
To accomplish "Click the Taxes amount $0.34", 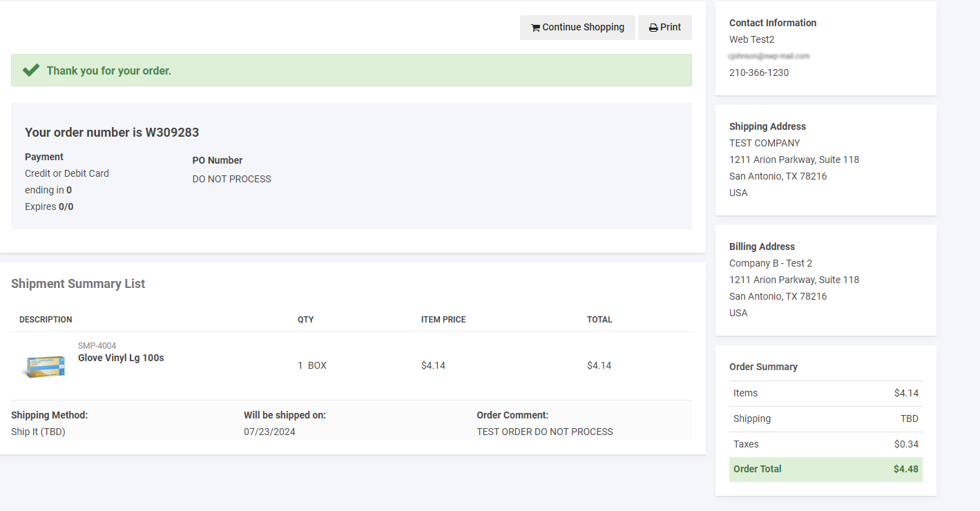I will click(906, 444).
